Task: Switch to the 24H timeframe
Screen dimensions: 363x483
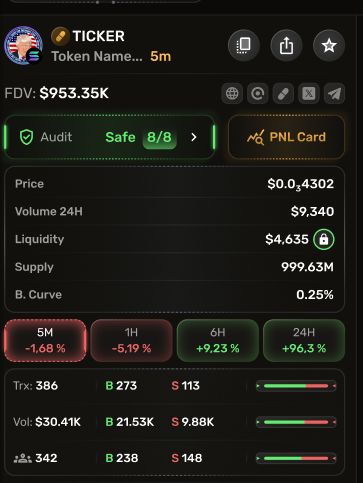Action: pos(304,340)
